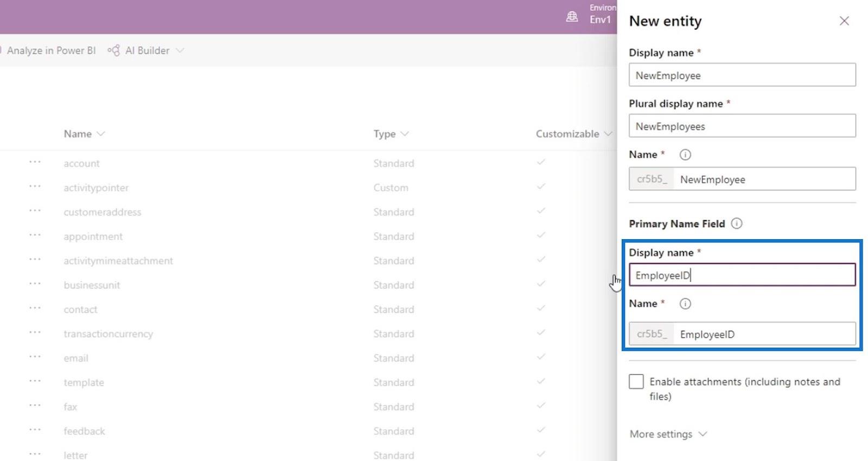
Task: Show info icon beside primary field Name
Action: click(x=685, y=304)
